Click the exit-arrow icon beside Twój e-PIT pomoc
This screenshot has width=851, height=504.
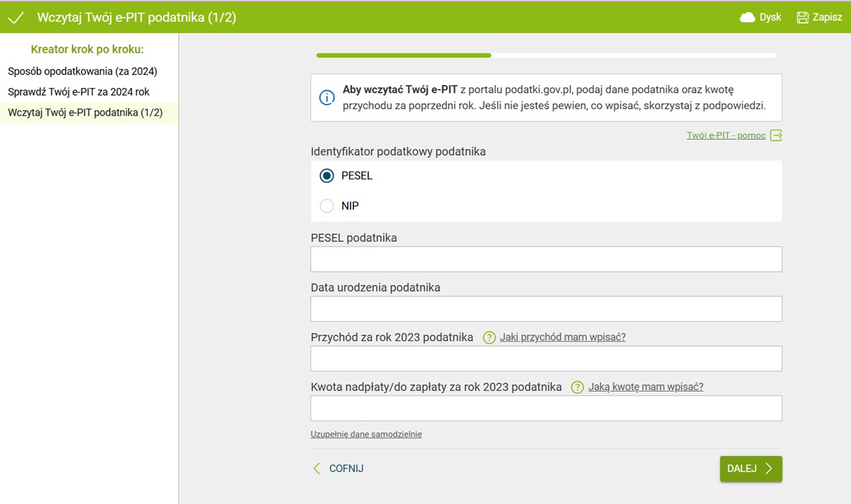pos(776,135)
